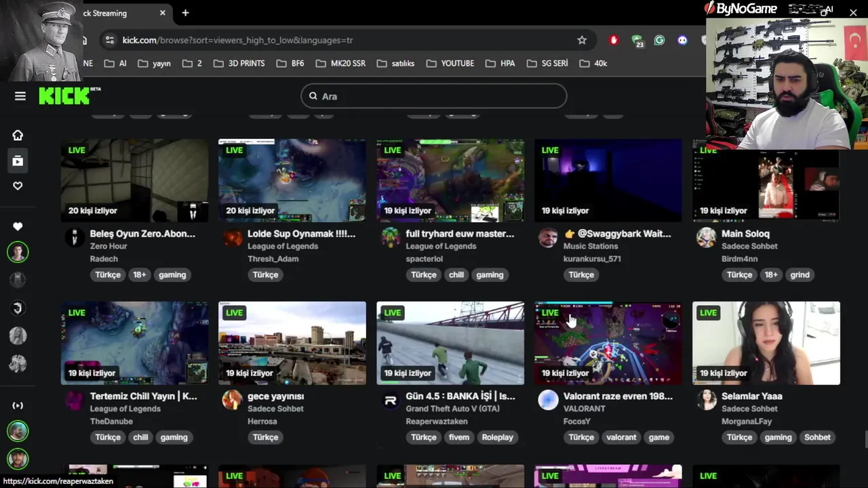Click '18+' tag on Radech's stream
Viewport: 868px width, 488px height.
tap(139, 274)
